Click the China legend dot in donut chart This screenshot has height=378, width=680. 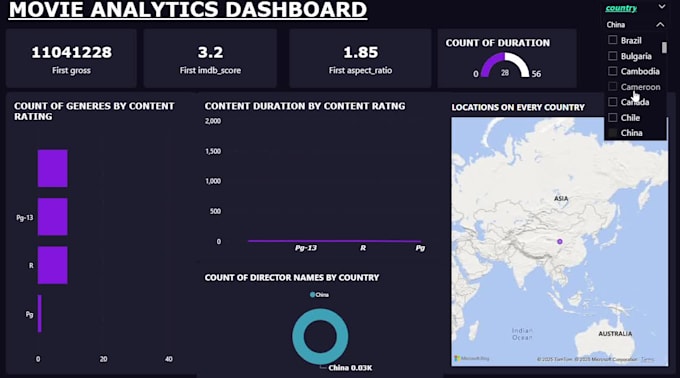click(x=312, y=295)
